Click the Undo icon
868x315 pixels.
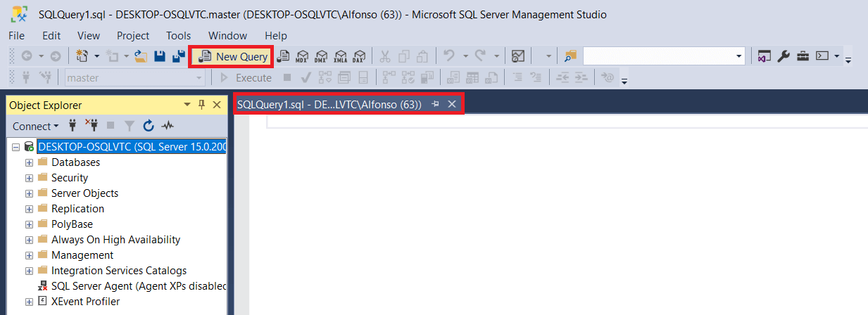click(x=449, y=56)
